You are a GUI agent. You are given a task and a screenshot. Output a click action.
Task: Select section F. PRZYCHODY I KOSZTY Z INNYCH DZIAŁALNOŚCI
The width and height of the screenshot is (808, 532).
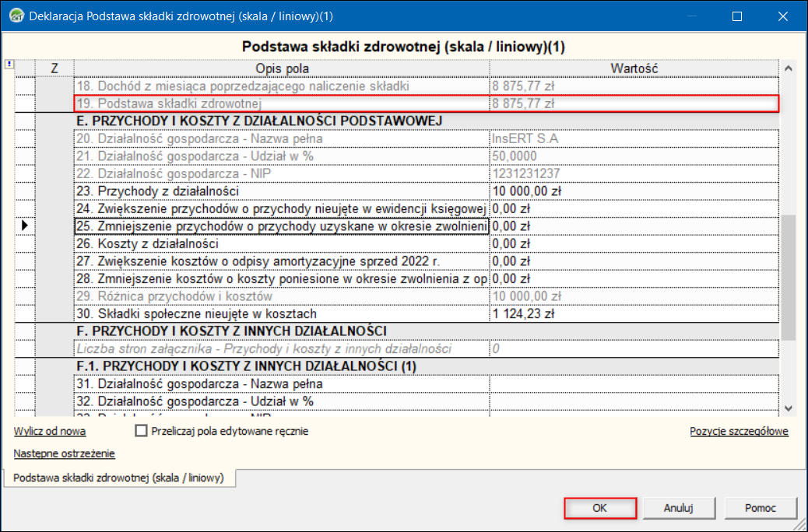pos(426,331)
